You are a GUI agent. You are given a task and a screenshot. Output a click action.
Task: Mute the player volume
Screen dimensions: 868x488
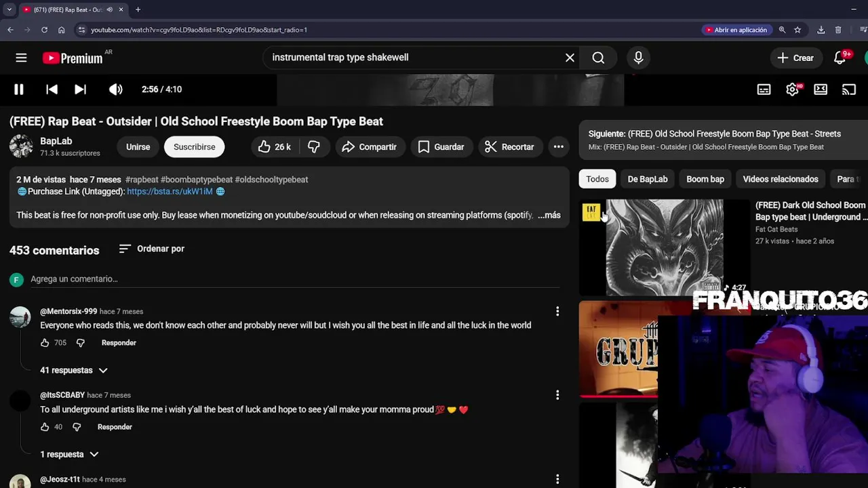[116, 89]
